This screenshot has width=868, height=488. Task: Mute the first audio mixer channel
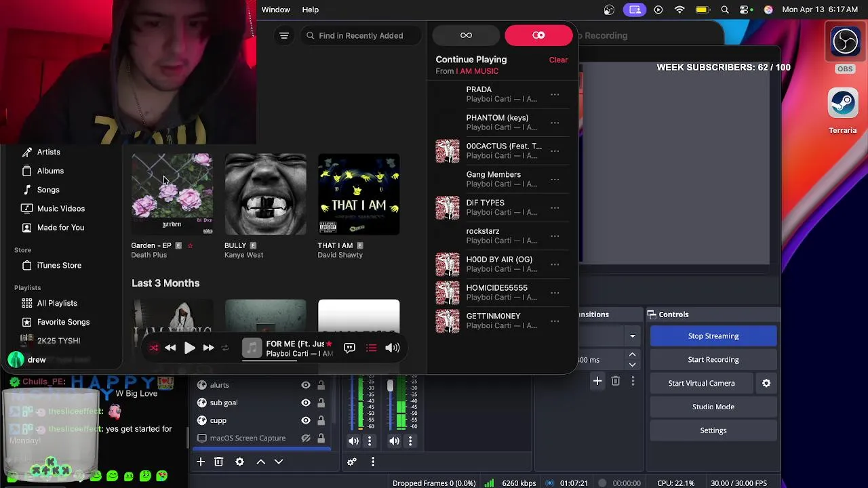(354, 441)
